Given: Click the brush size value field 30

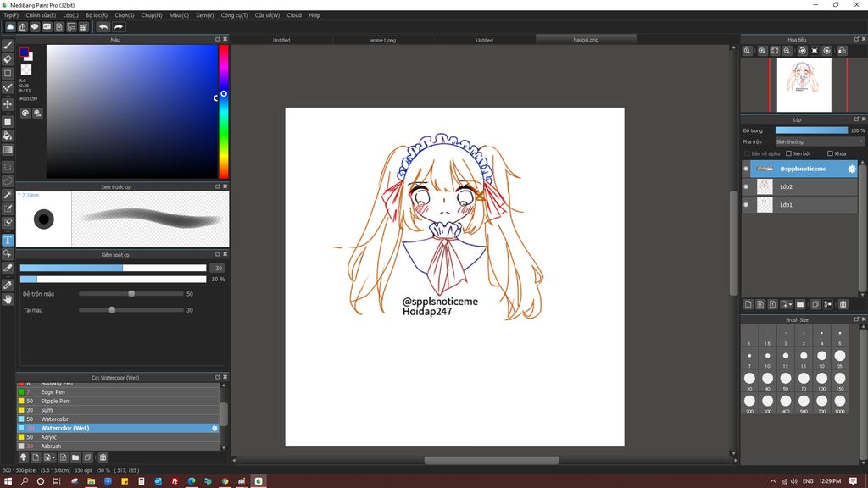Looking at the screenshot, I should click(218, 269).
